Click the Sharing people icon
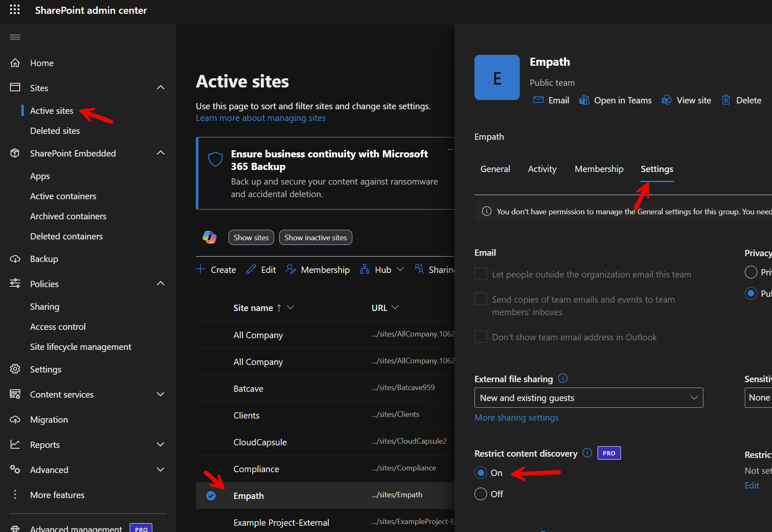772x532 pixels. tap(419, 269)
